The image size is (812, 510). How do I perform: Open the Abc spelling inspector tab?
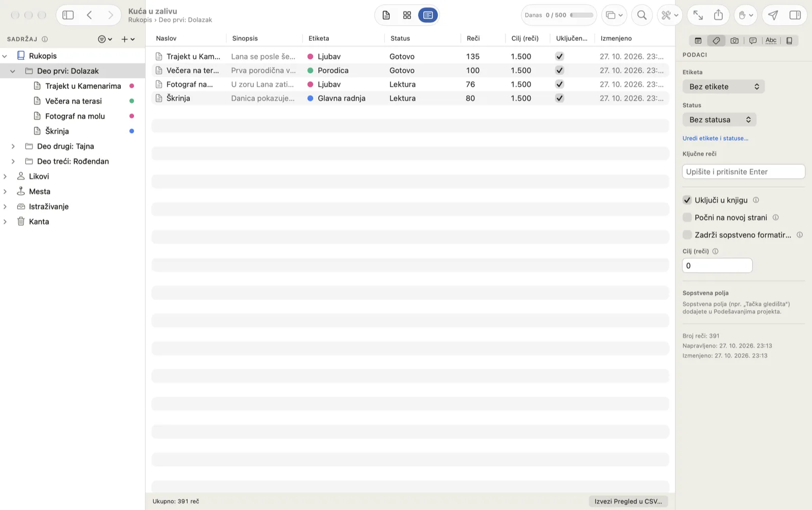coord(771,41)
